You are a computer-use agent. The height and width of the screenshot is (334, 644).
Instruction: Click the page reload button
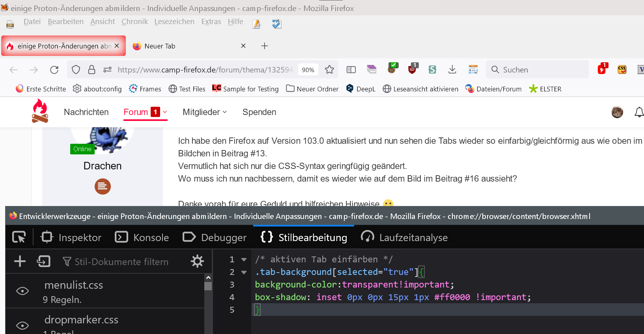[54, 70]
